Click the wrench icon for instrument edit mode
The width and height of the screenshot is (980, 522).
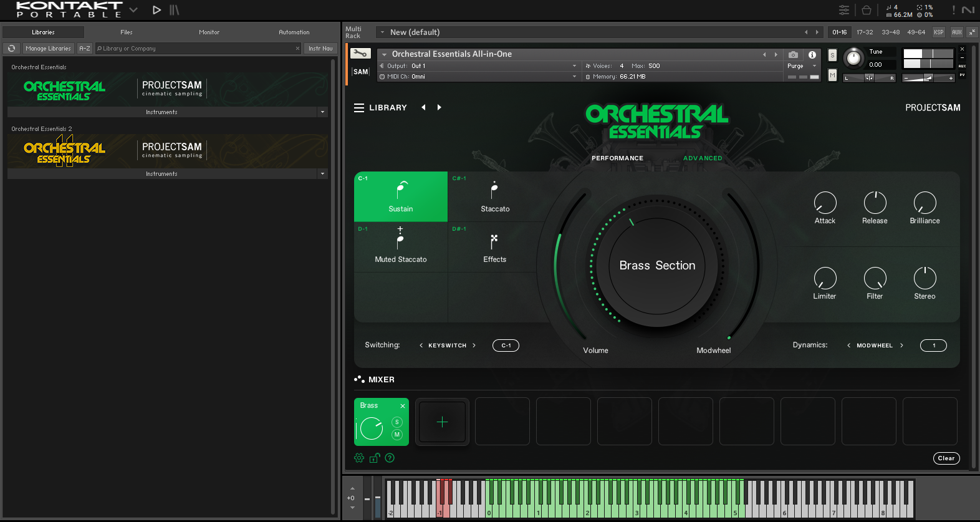click(360, 54)
